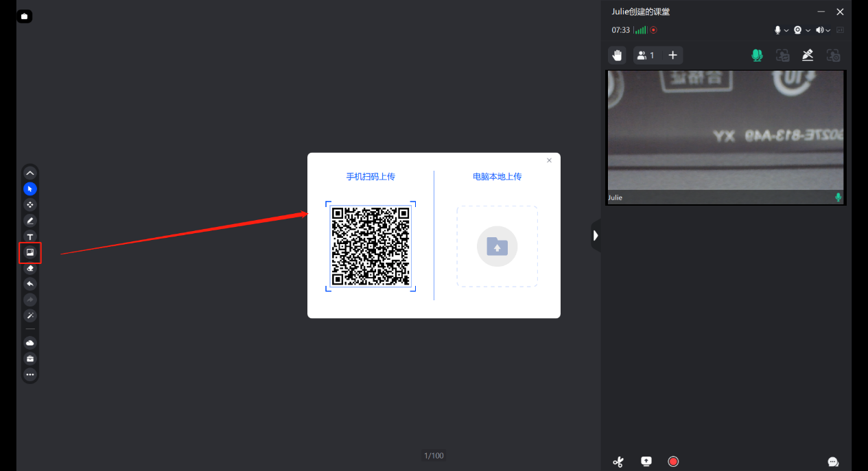This screenshot has width=868, height=471.
Task: Click the greyed-out layout icon at header right
Action: coord(841,30)
